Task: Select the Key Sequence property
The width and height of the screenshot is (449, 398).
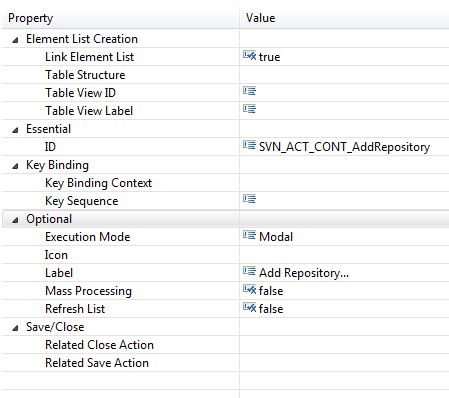Action: coord(81,201)
